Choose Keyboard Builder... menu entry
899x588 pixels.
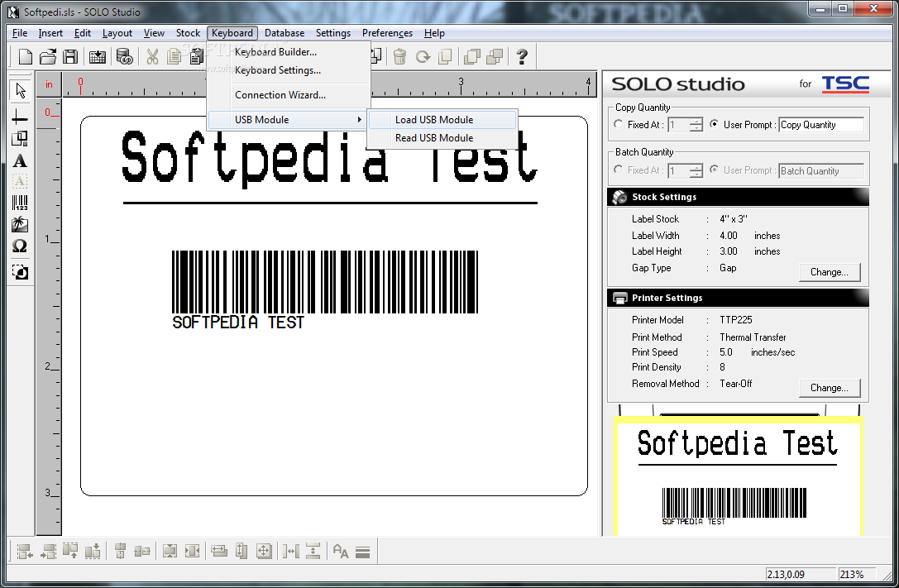(289, 52)
